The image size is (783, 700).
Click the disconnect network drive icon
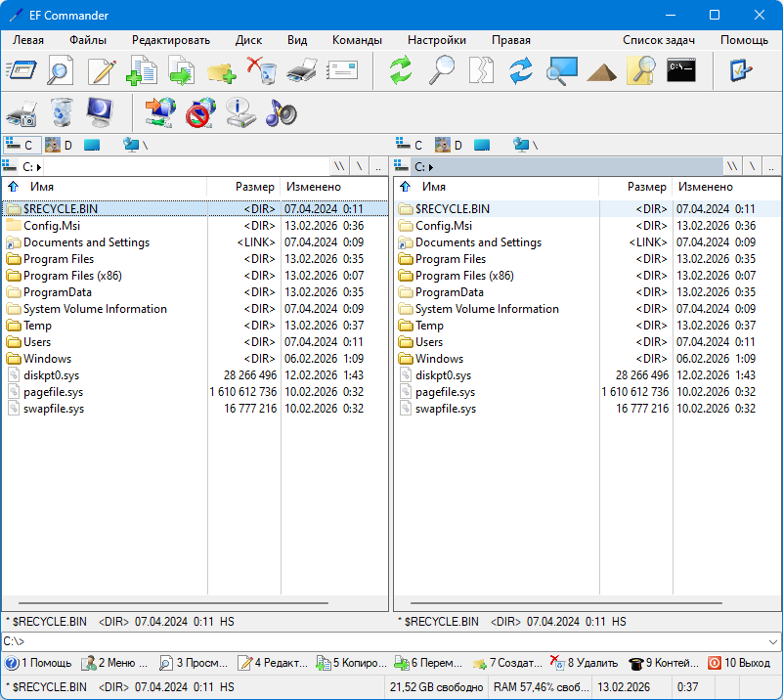(199, 113)
